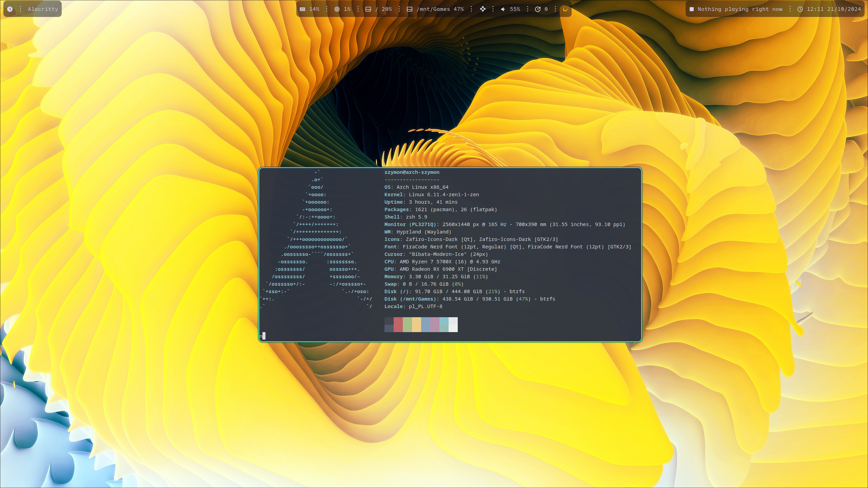Click the Locale: pl_PL.UTF-8 line

point(413,306)
